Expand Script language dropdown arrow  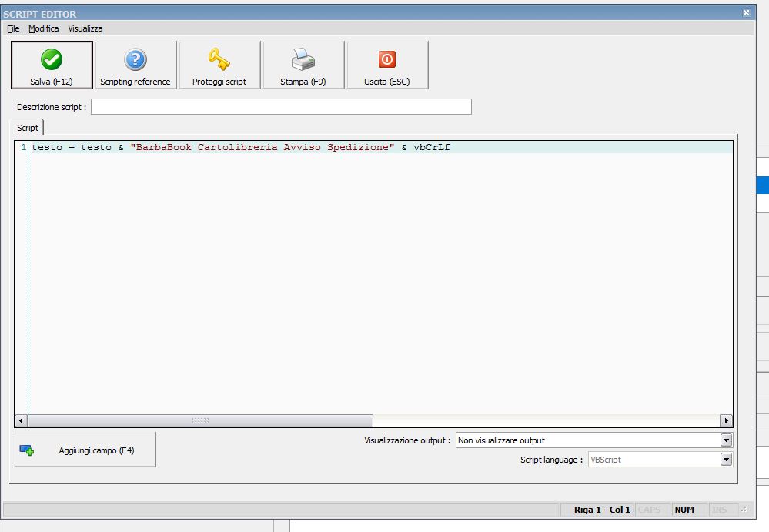[x=727, y=460]
